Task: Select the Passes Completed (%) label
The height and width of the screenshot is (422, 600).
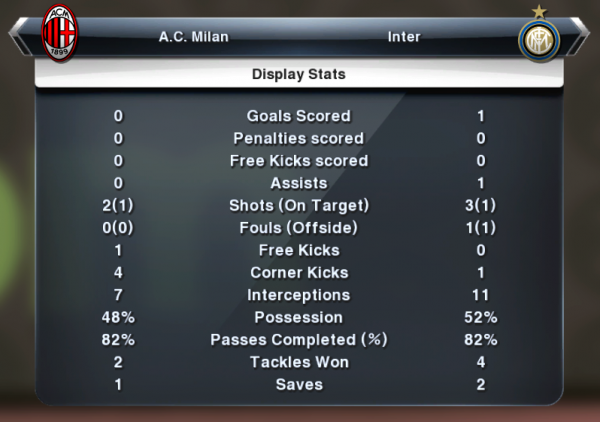Action: coord(299,340)
